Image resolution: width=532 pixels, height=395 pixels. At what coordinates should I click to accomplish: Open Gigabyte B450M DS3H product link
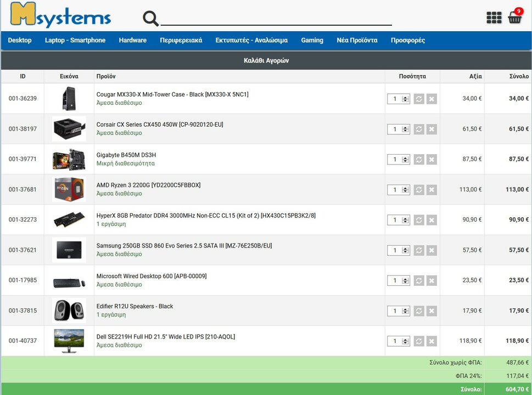(x=126, y=155)
